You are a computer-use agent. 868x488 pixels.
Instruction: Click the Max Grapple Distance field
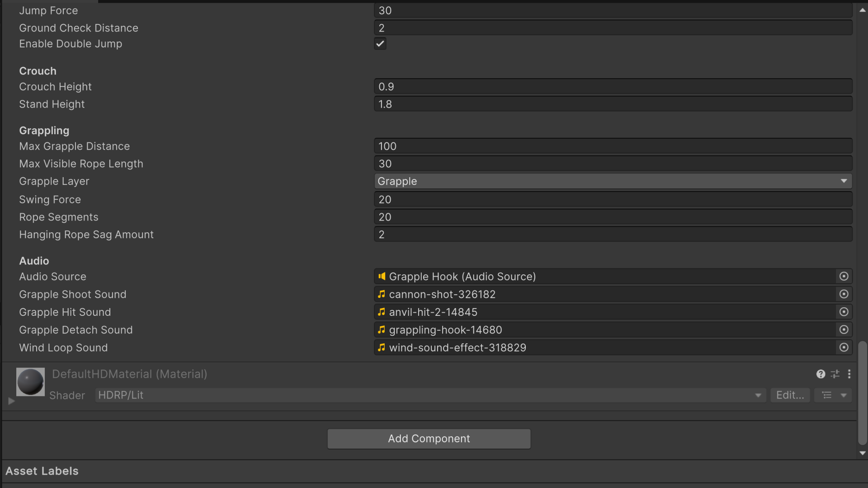coord(613,146)
